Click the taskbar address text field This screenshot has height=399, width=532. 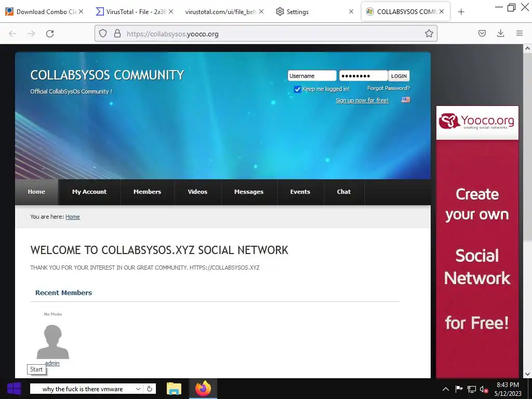(83, 389)
